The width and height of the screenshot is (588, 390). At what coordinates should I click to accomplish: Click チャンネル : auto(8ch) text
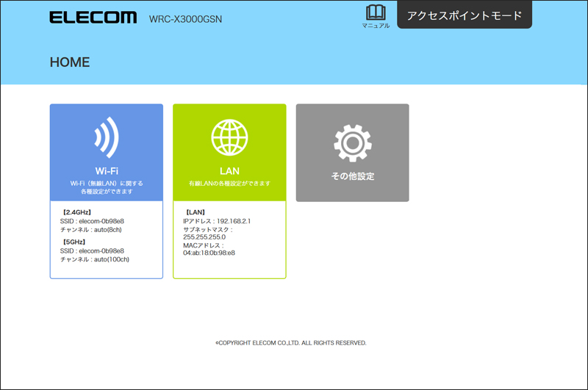(91, 230)
